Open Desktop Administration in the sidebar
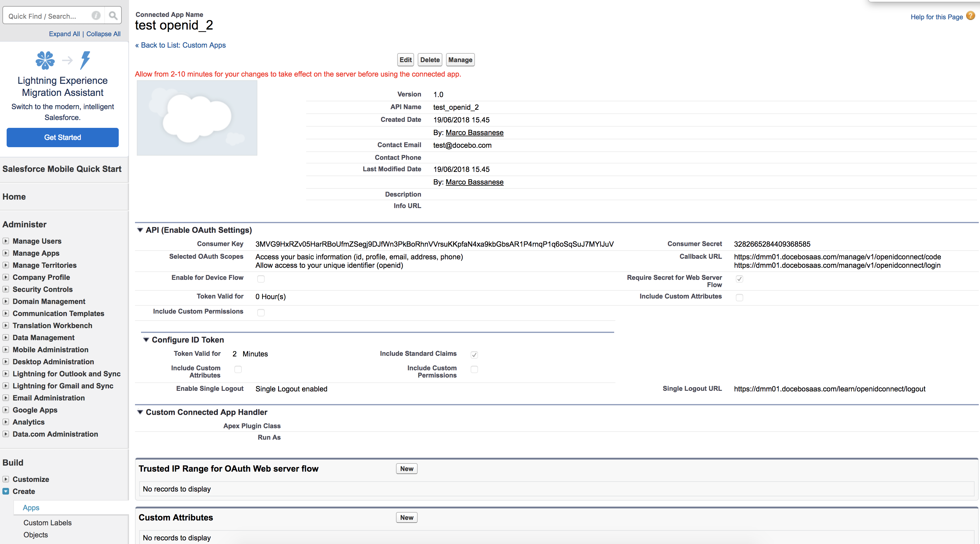The image size is (980, 544). point(53,362)
